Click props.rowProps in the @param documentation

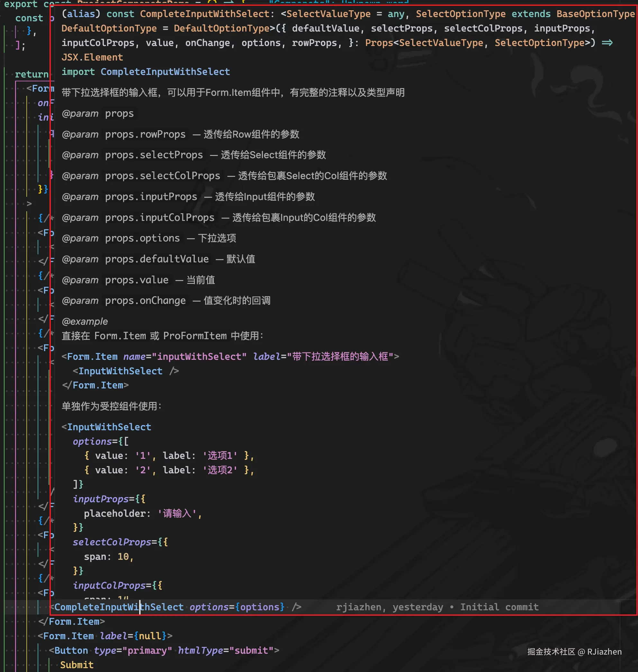[x=145, y=134]
